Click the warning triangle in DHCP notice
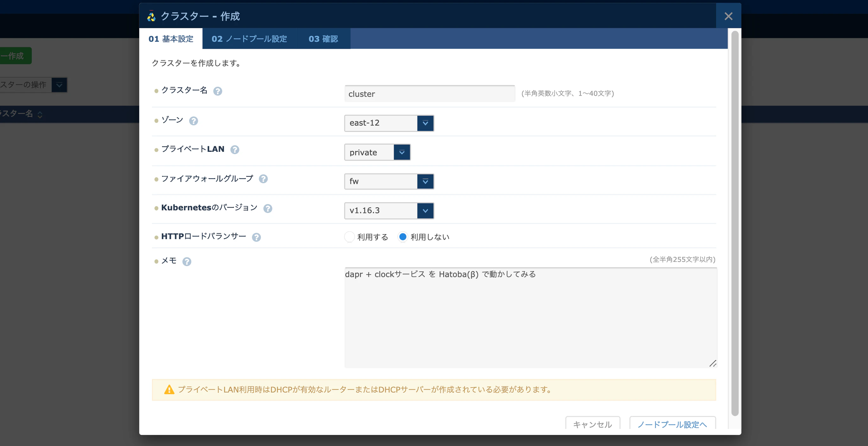 [x=169, y=390]
